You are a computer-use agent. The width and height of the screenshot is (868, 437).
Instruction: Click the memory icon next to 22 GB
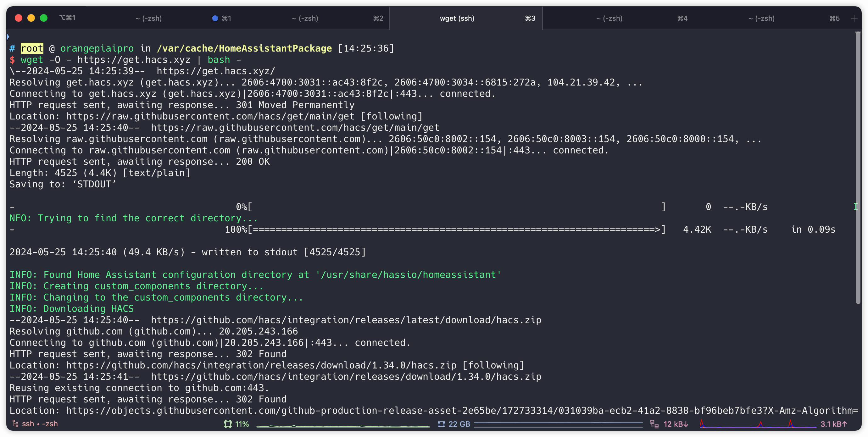point(441,424)
